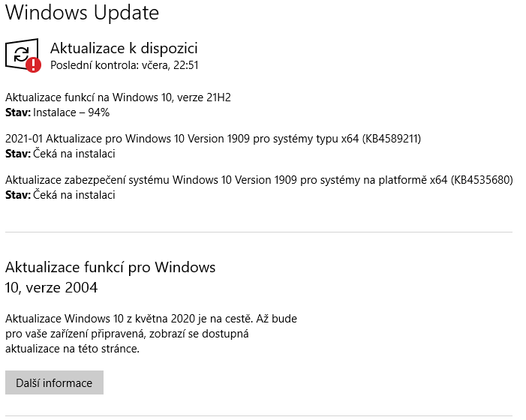Click "Čeká na instalaci" status under KB4535680

74,195
